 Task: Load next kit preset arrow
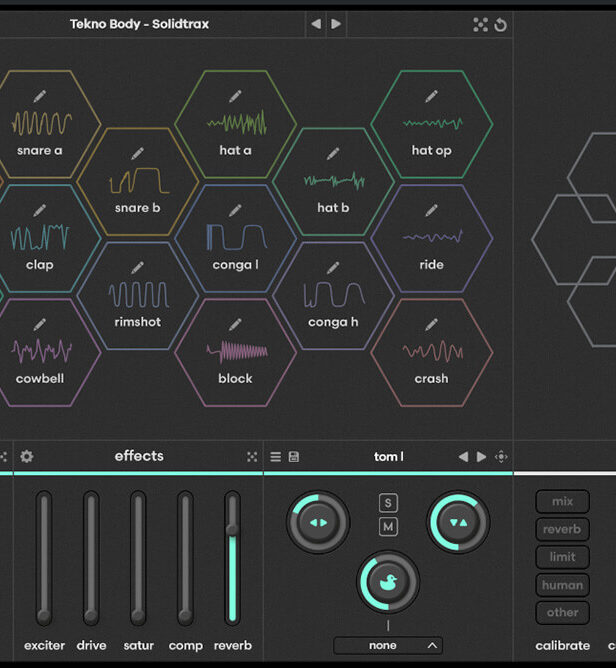336,24
